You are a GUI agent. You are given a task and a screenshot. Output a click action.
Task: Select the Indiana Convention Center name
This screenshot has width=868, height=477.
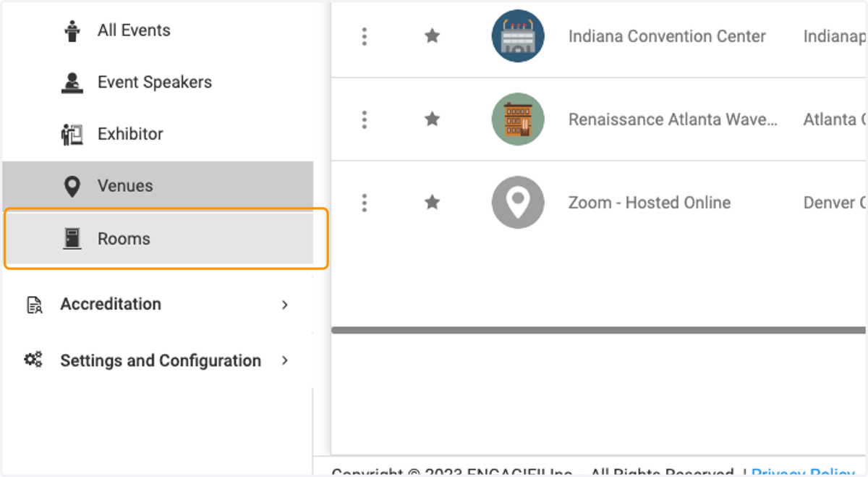pos(667,36)
